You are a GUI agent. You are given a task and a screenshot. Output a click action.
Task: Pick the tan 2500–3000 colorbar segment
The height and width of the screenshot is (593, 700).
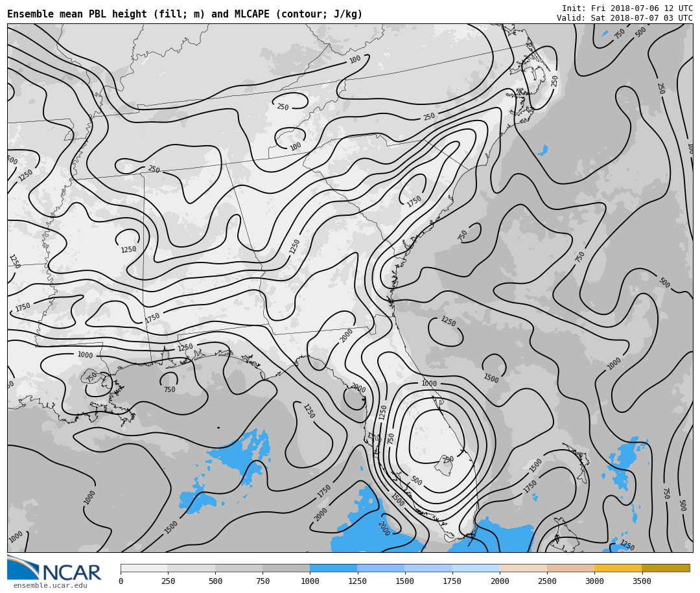[x=570, y=568]
